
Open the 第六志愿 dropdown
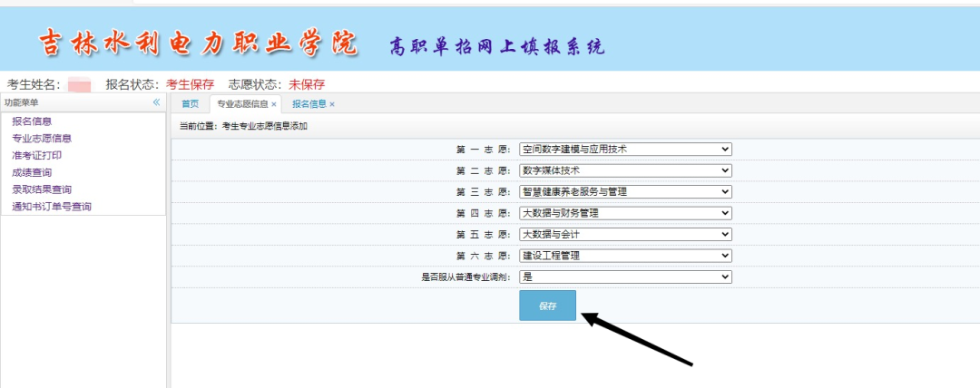(625, 256)
